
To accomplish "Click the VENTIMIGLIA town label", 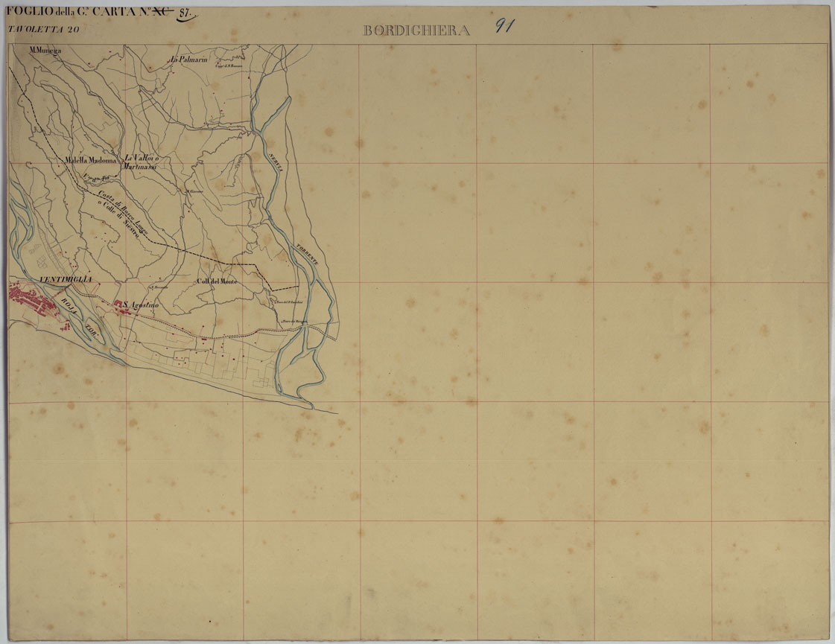I will 66,278.
